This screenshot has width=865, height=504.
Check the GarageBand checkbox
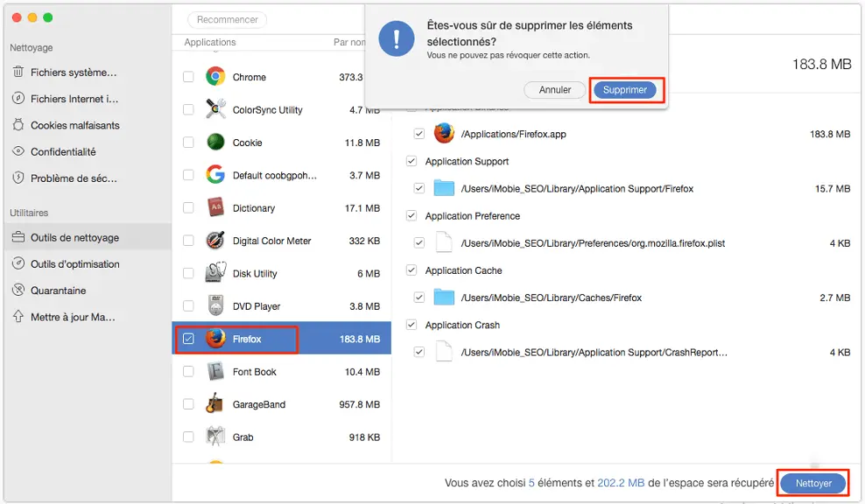[188, 403]
